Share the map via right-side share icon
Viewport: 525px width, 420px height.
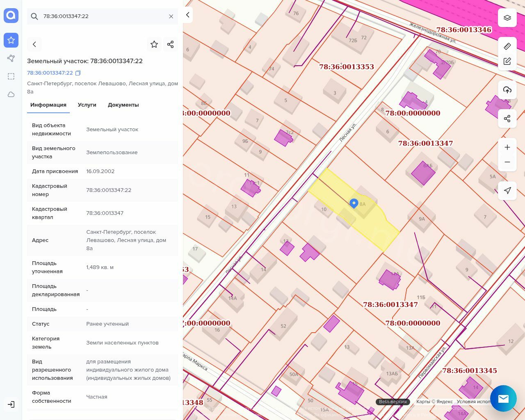[507, 119]
